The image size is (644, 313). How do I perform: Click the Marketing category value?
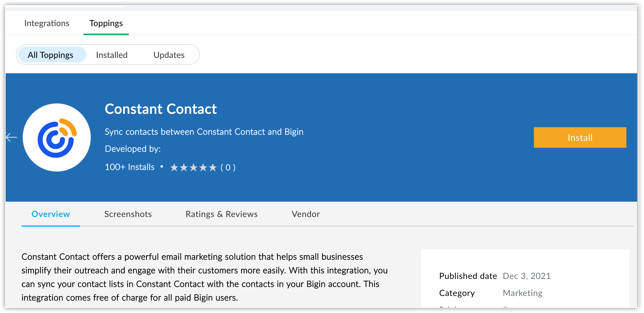pyautogui.click(x=523, y=293)
